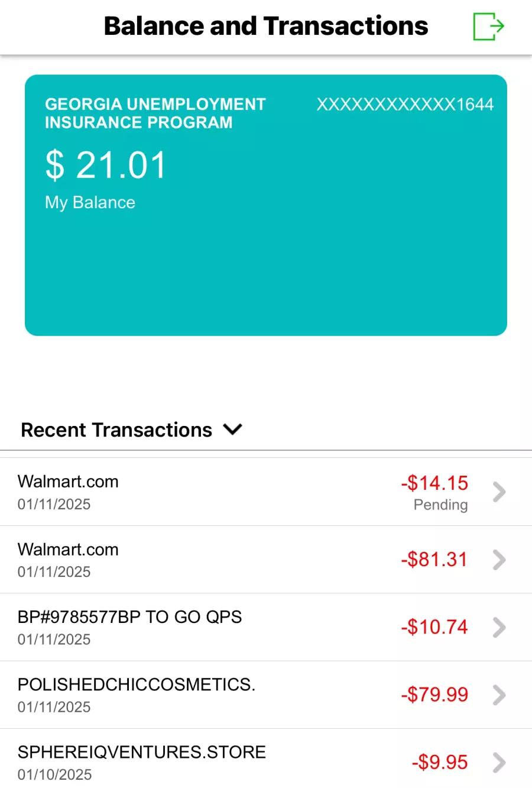Tap the card number ending 1644
The image size is (532, 788).
(x=405, y=105)
